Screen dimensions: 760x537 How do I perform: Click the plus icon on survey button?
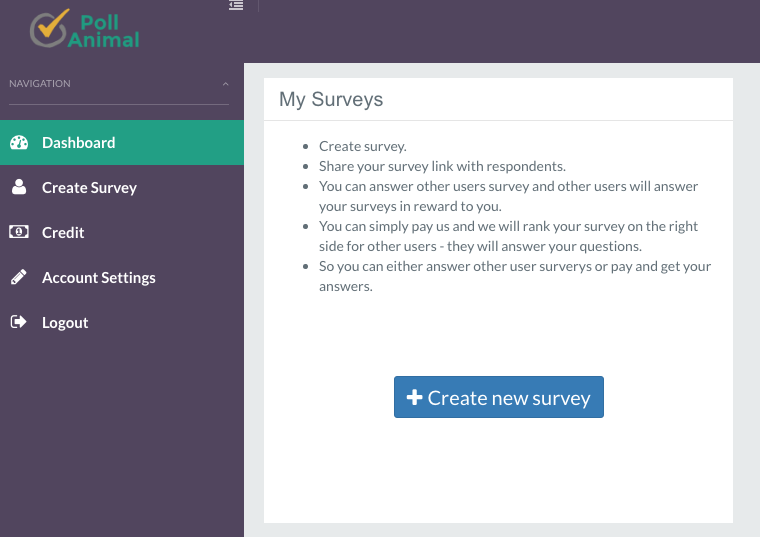click(x=414, y=397)
